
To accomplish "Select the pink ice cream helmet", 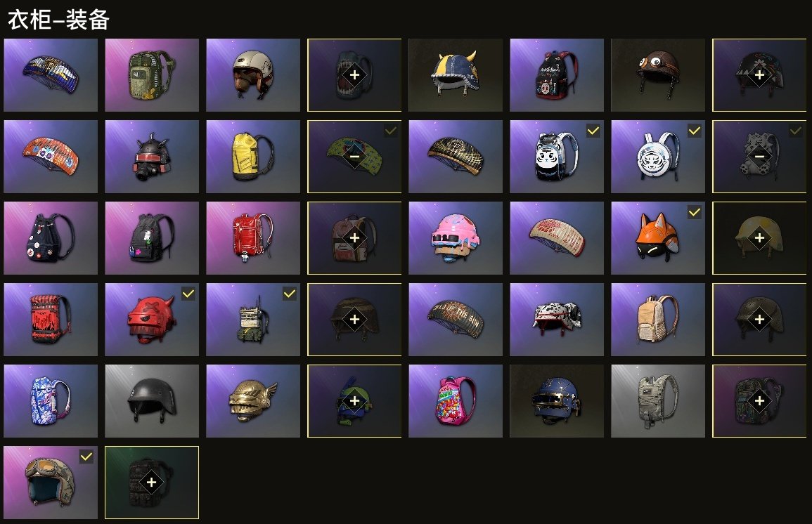I will click(455, 238).
